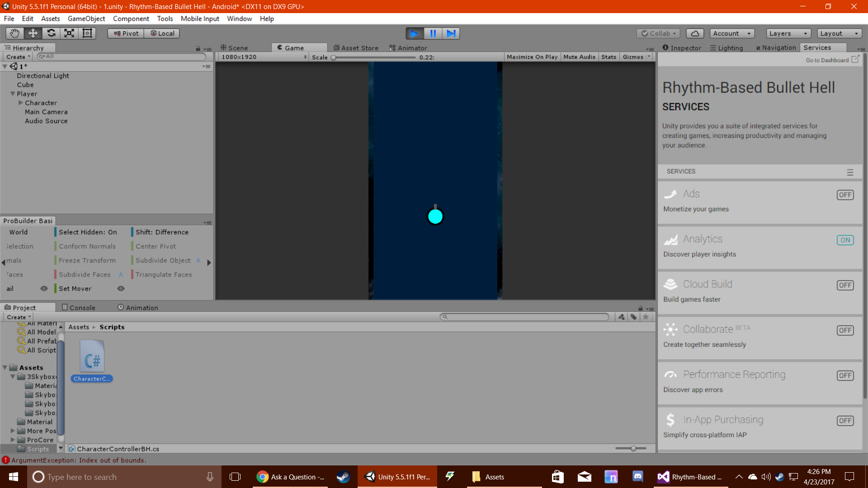Toggle Mute Audio
This screenshot has width=868, height=488.
point(579,57)
